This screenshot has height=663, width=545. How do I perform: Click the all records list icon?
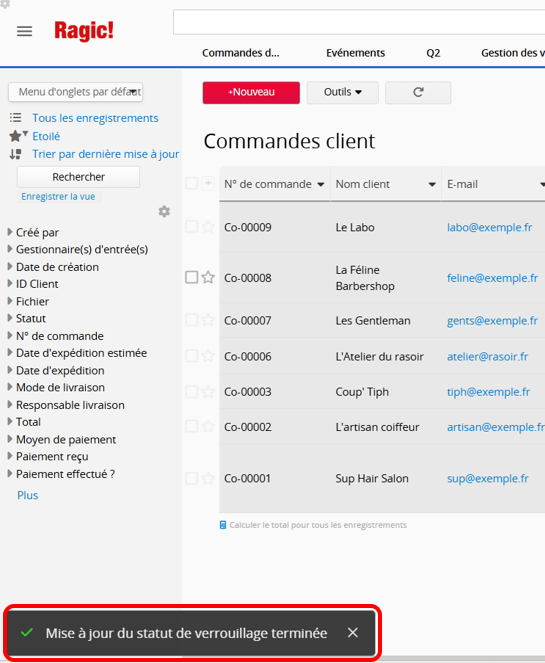[16, 118]
